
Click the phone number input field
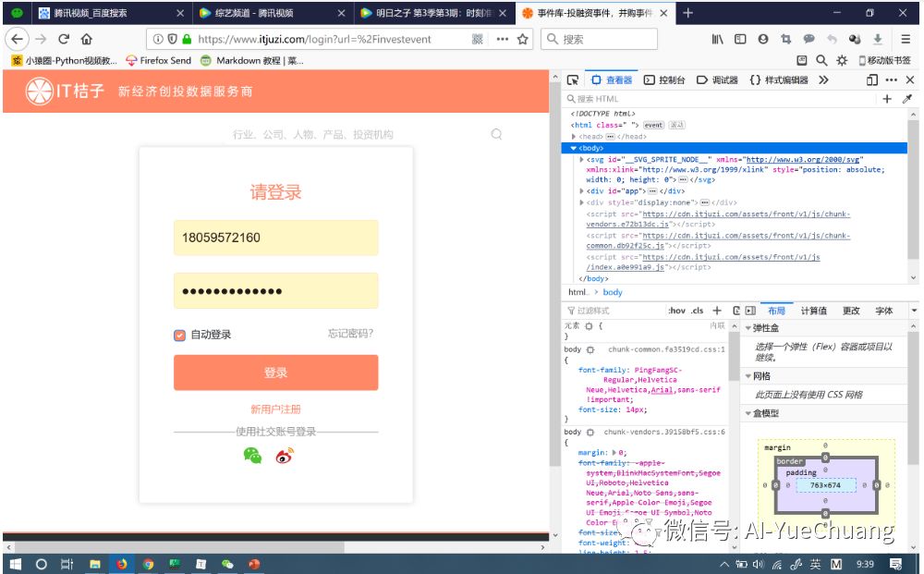tap(275, 238)
